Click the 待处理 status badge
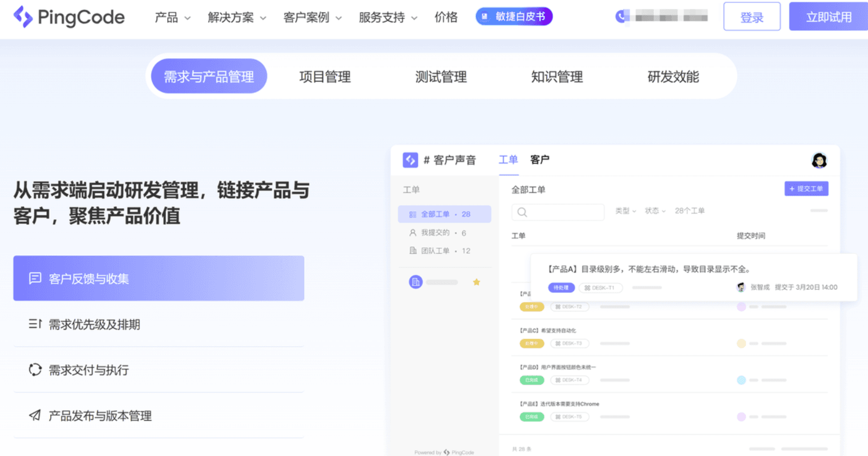868x456 pixels. click(562, 288)
